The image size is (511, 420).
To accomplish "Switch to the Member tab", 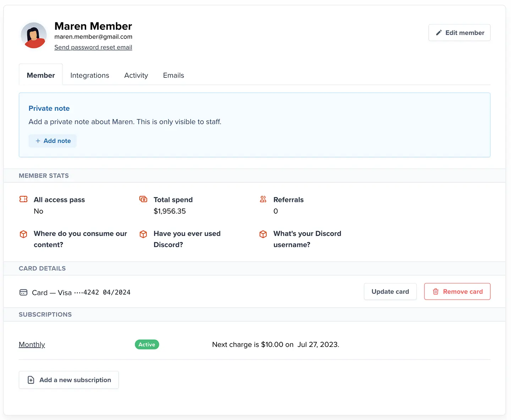I will (41, 75).
